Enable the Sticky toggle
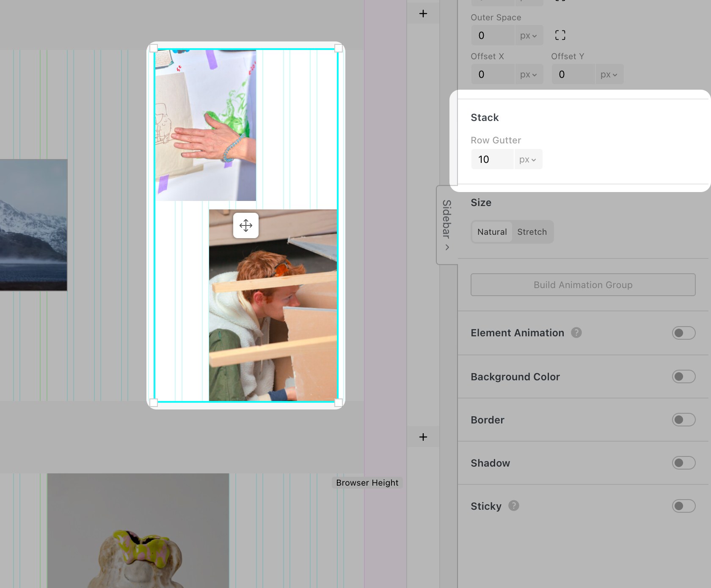The width and height of the screenshot is (711, 588). (683, 506)
